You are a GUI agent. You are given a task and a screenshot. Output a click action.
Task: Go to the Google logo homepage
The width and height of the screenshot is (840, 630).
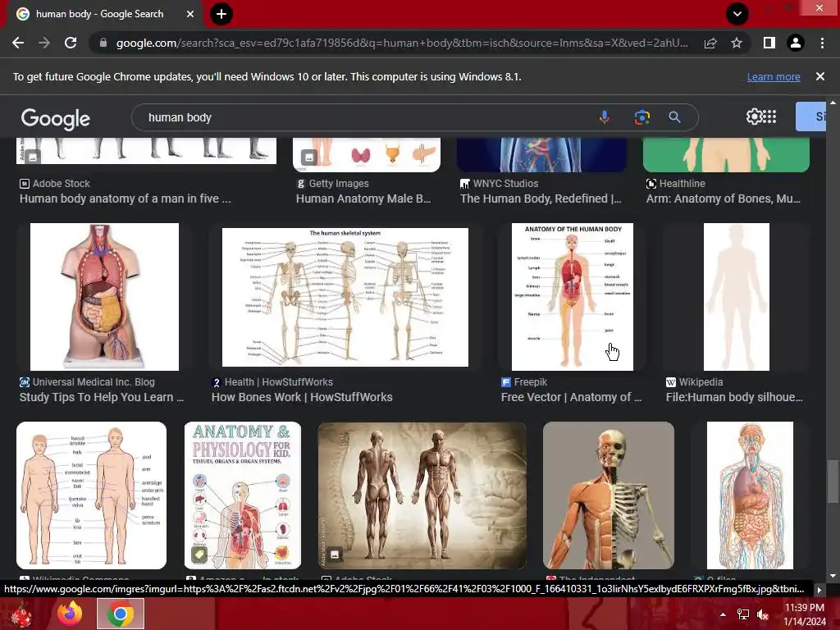coord(55,118)
